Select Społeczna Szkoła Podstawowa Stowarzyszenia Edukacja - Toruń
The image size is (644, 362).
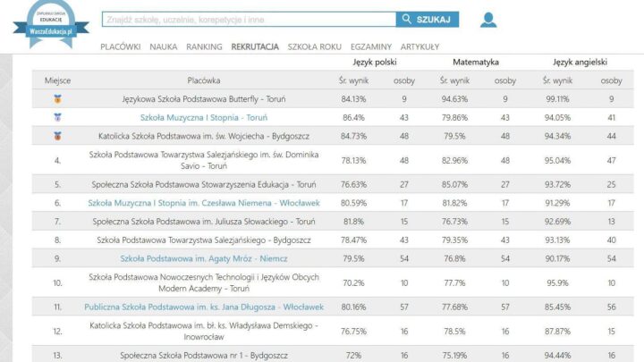click(x=204, y=184)
